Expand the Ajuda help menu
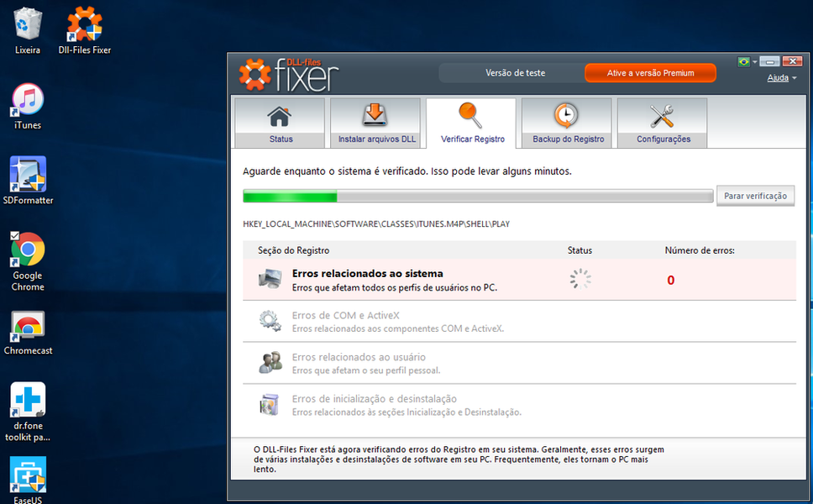This screenshot has width=813, height=504. 782,78
